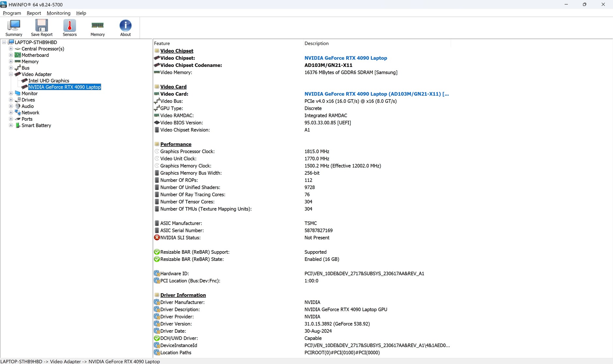Open the About info icon
This screenshot has height=364, width=613.
(125, 25)
